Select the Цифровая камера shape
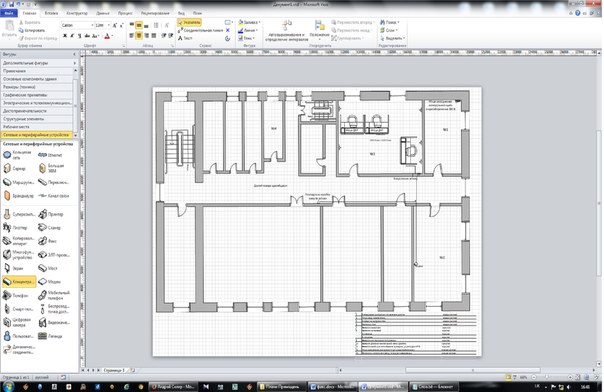 (x=17, y=322)
